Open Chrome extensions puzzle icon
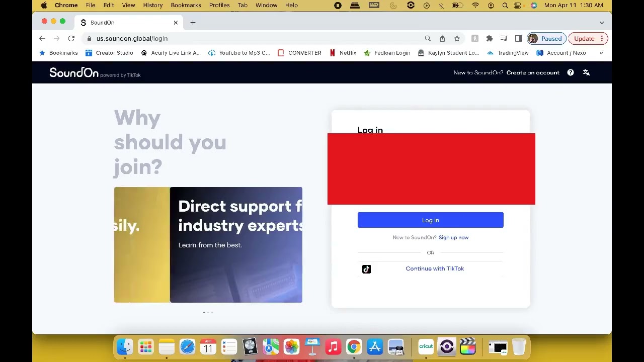 point(489,39)
